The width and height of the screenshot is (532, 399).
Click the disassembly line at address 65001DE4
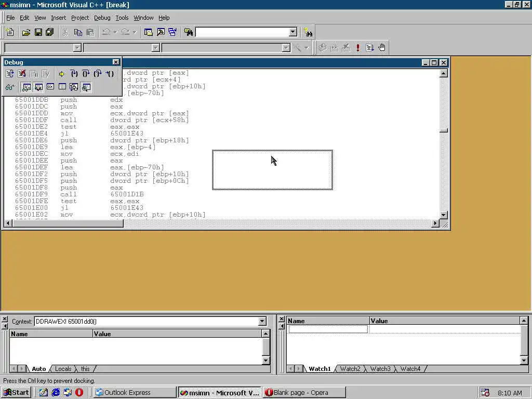(79, 134)
